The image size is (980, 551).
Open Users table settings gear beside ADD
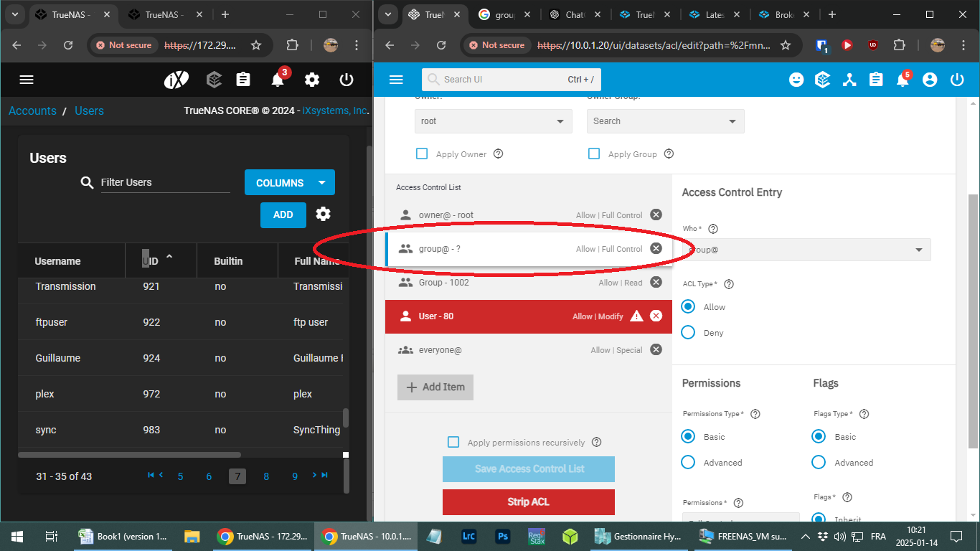click(324, 214)
